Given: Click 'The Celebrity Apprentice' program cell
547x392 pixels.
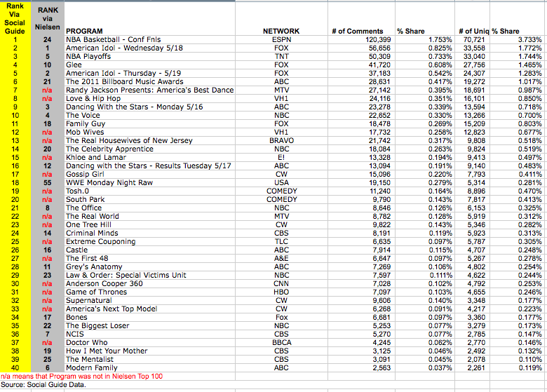Looking at the screenshot, I should 149,149.
